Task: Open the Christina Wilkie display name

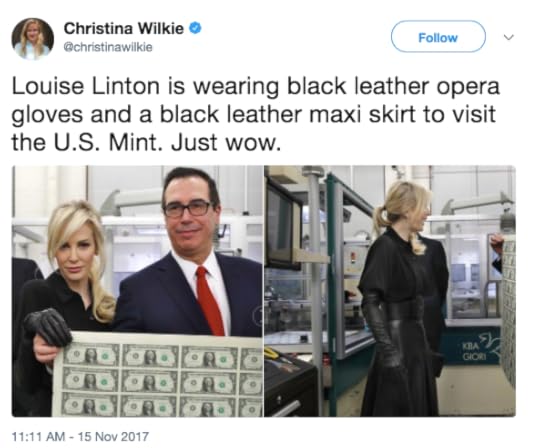Action: 124,28
